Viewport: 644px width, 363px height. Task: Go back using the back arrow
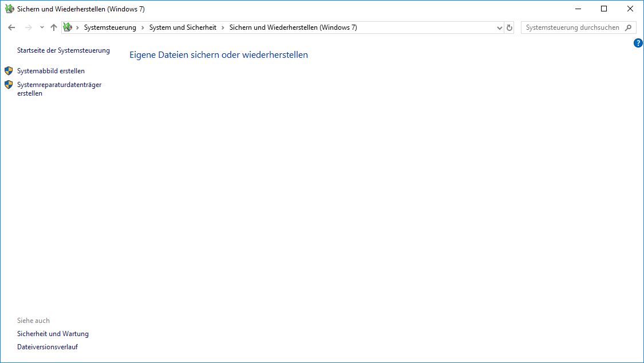coord(11,27)
